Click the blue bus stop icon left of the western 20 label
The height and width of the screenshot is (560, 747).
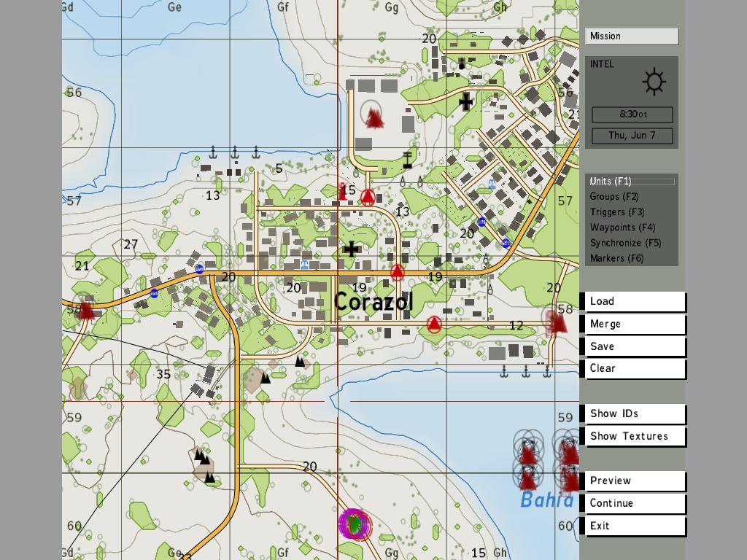tap(200, 269)
